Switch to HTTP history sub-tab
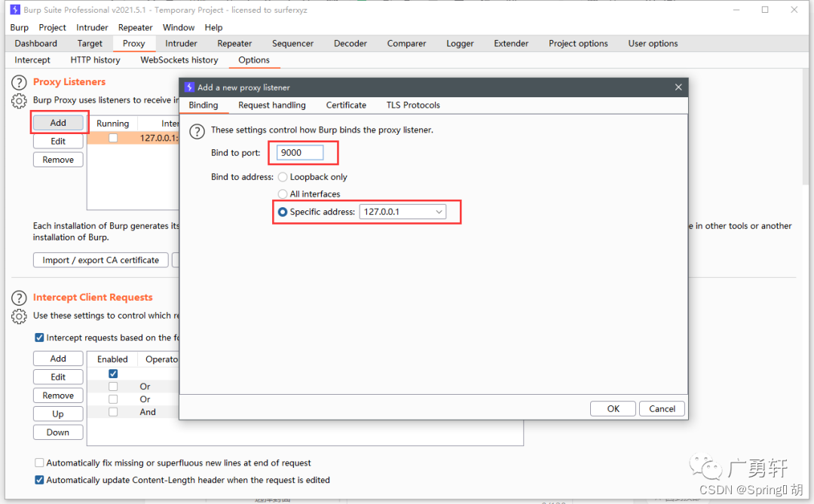 click(95, 60)
